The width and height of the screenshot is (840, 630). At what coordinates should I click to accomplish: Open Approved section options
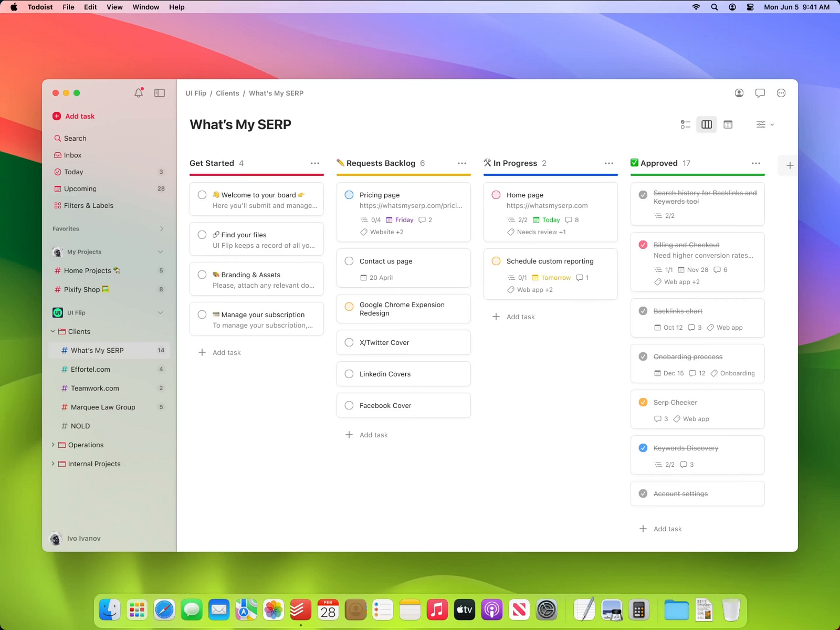(756, 163)
